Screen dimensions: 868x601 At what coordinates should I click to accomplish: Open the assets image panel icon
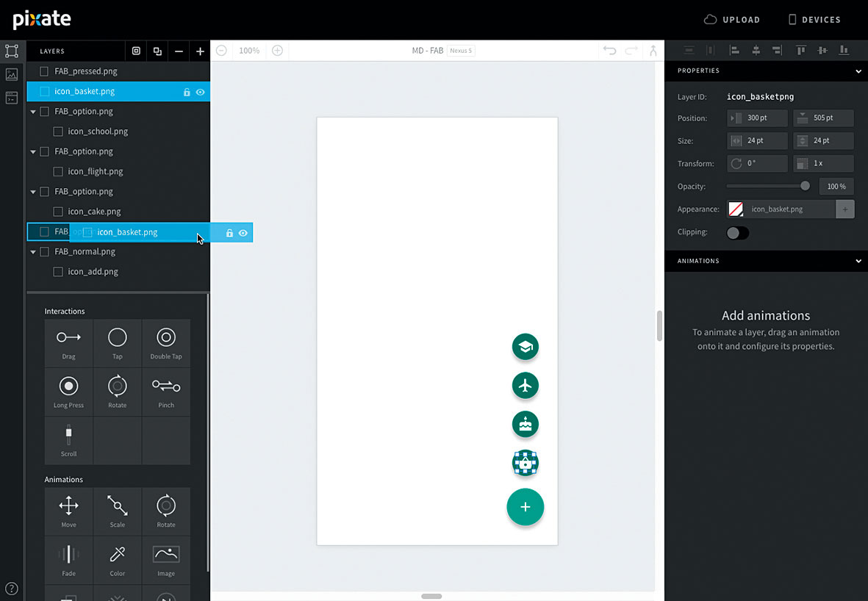tap(12, 74)
